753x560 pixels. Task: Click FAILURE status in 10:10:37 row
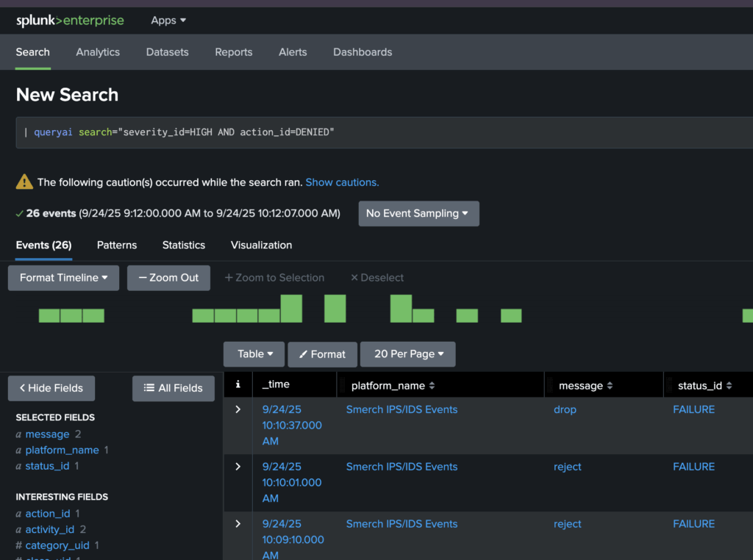tap(693, 410)
